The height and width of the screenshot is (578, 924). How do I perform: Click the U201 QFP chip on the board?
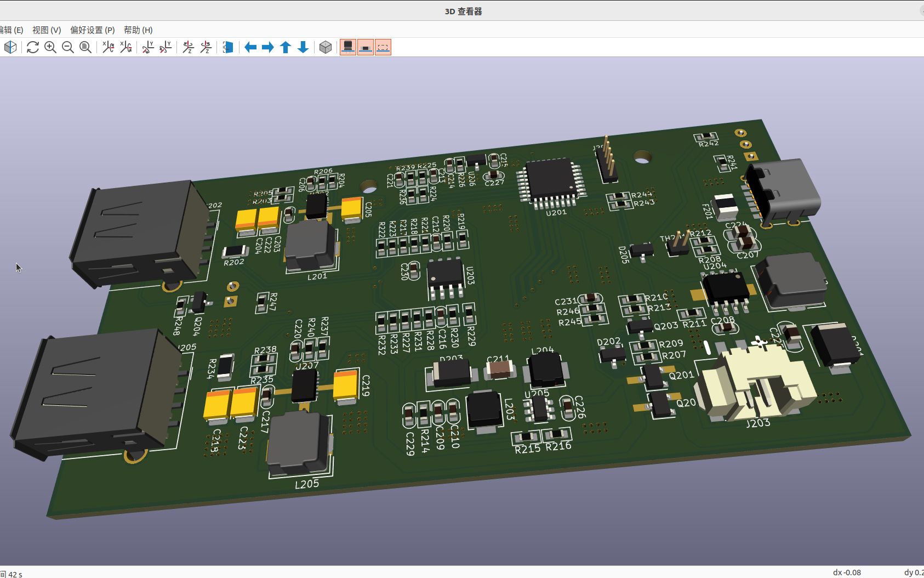coord(551,182)
